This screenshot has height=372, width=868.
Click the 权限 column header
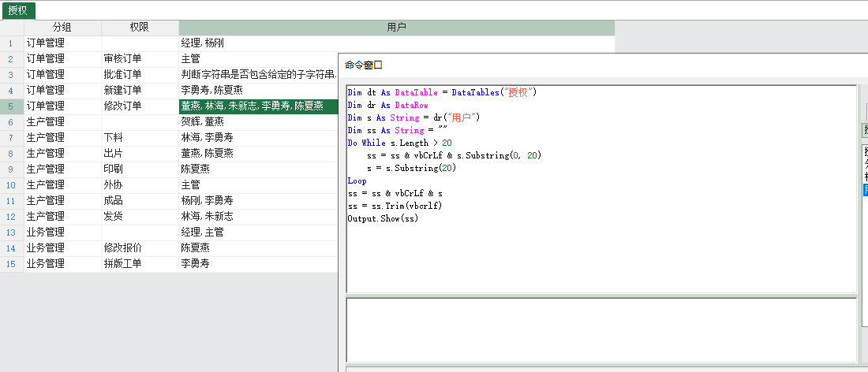[140, 28]
